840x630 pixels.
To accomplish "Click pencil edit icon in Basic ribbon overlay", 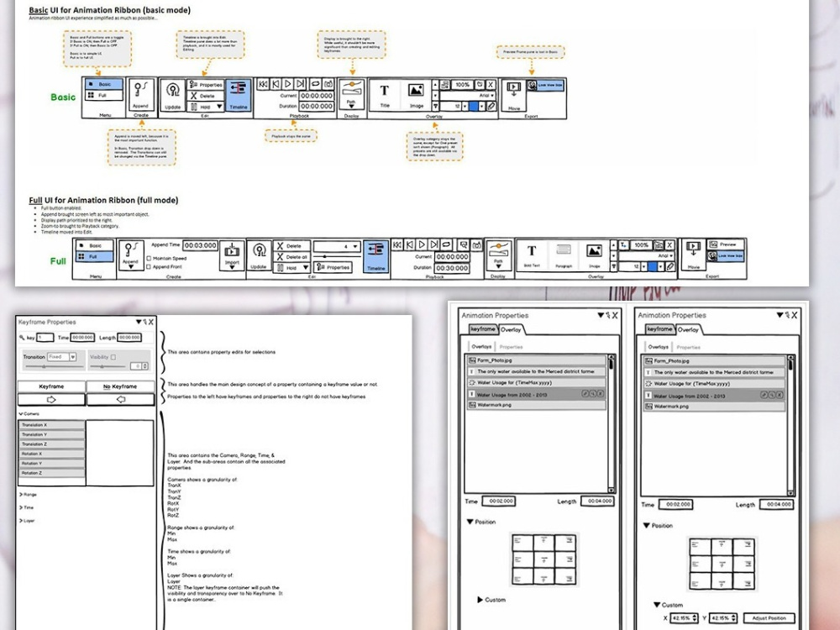I will coord(491,106).
